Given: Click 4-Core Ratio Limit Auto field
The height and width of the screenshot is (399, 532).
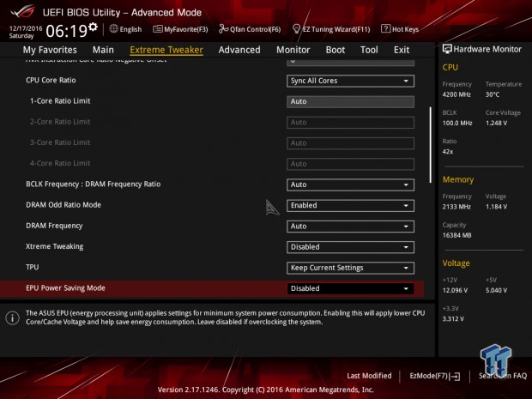Looking at the screenshot, I should [350, 164].
